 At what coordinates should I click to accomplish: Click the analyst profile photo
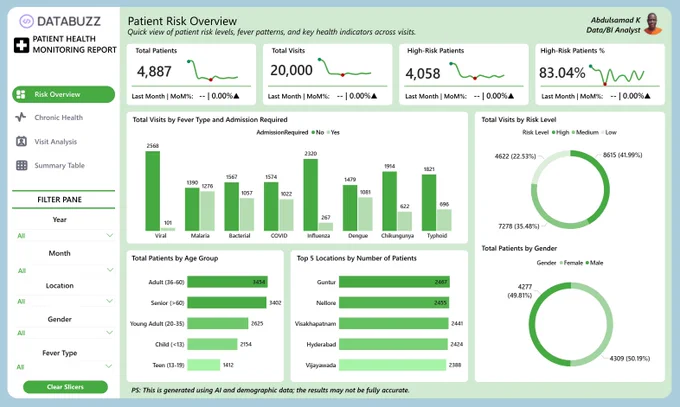click(x=653, y=24)
